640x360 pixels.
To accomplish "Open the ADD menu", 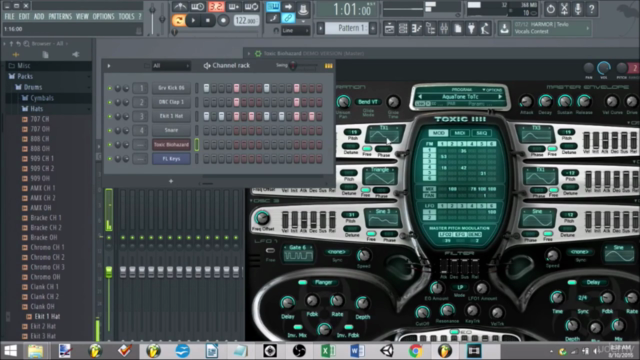I will tap(39, 17).
